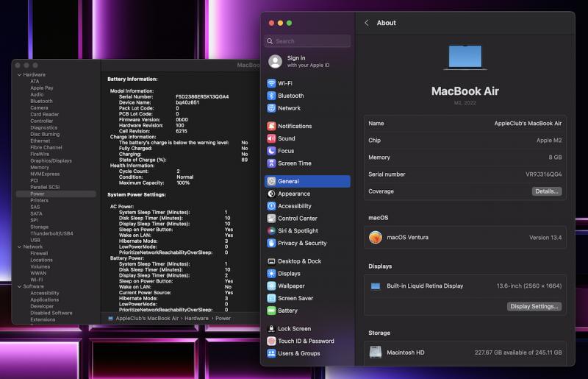Click the Wi-Fi icon in Settings sidebar
This screenshot has height=379, width=588.
click(271, 84)
